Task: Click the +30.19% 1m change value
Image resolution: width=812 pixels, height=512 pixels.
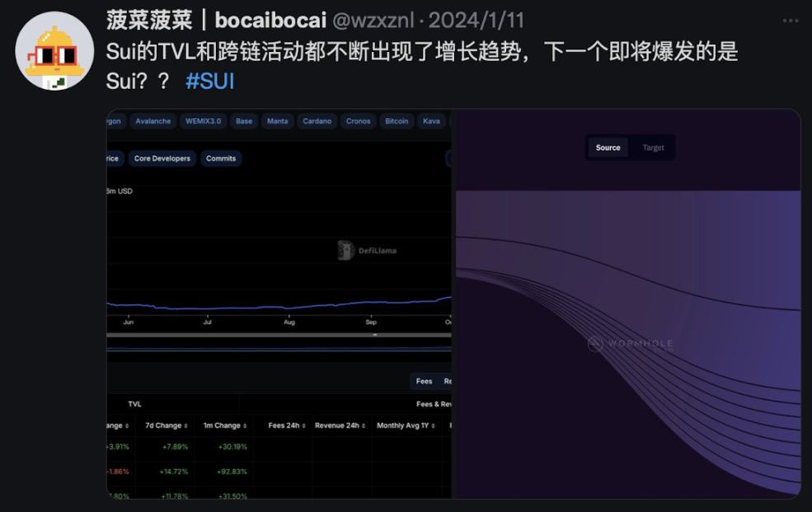Action: pos(232,447)
